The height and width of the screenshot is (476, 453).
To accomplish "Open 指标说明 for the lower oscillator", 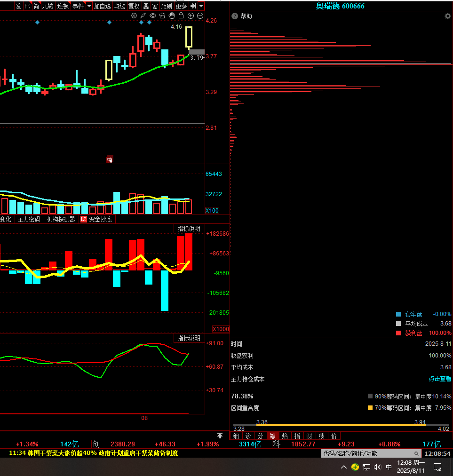I will click(189, 338).
